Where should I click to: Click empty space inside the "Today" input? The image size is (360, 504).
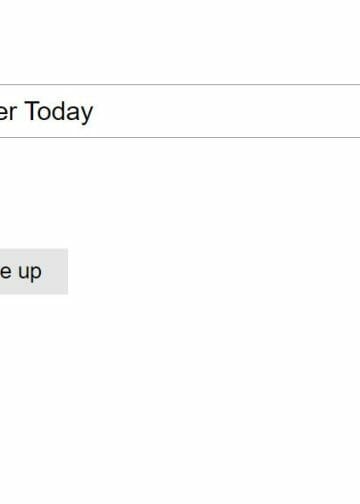coord(227,111)
